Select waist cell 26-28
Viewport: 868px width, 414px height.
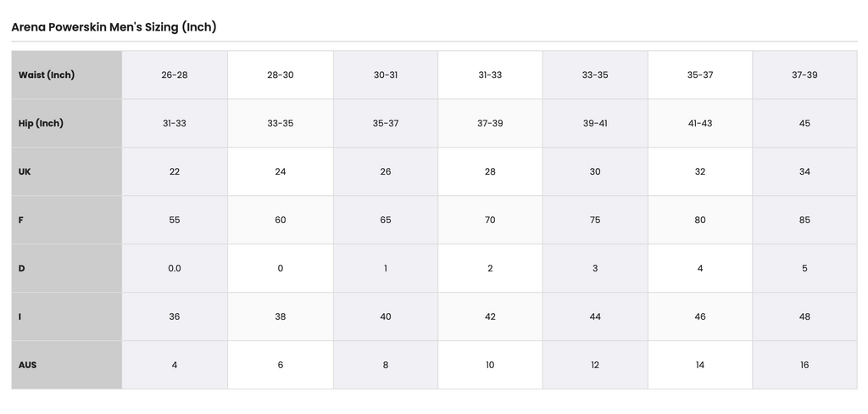pos(175,75)
